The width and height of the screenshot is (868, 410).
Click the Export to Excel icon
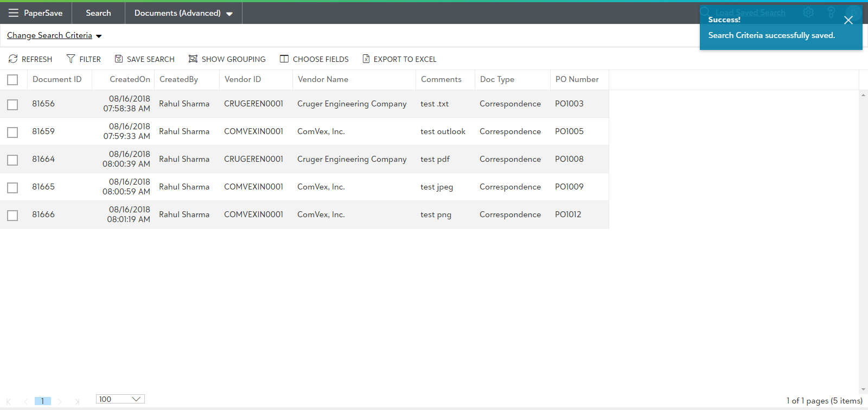(x=366, y=59)
